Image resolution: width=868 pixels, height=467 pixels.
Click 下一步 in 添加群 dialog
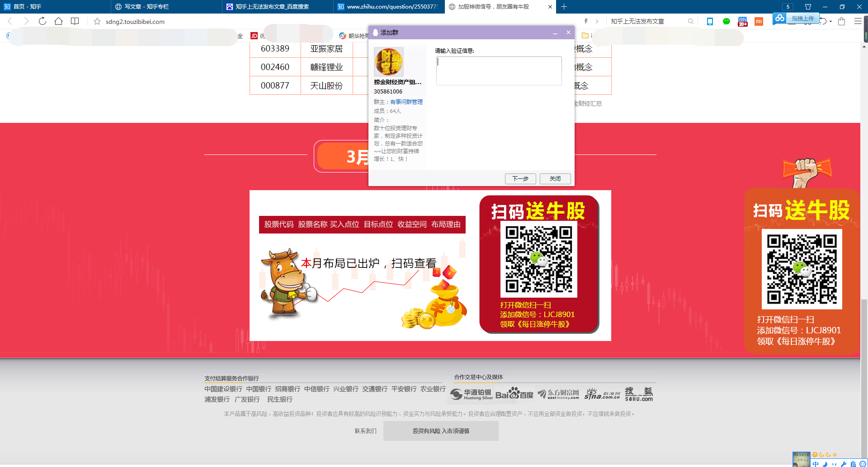pyautogui.click(x=520, y=179)
